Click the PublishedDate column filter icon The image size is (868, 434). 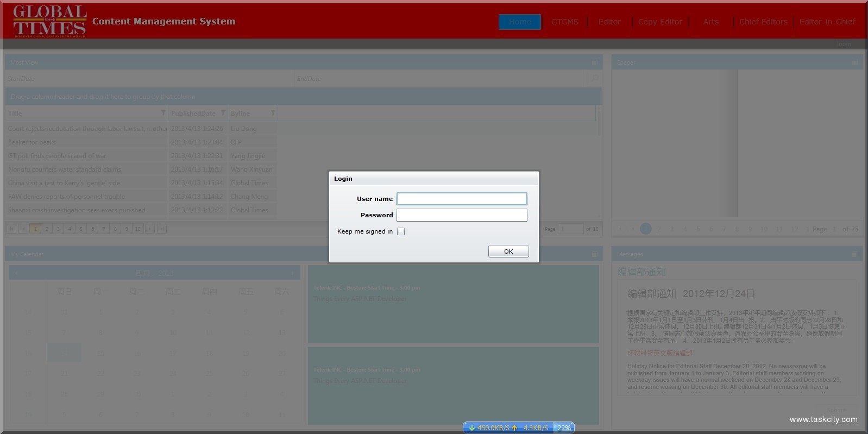[223, 113]
